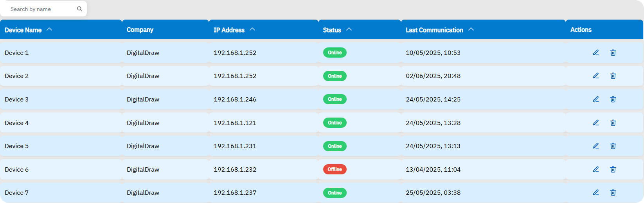Delete Device 1 using its trash icon
644x203 pixels.
pyautogui.click(x=613, y=53)
